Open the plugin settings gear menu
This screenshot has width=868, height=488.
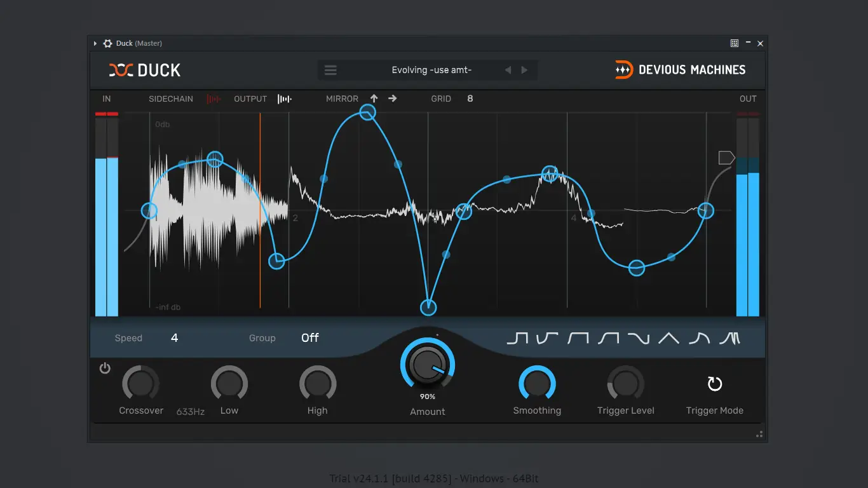point(105,43)
